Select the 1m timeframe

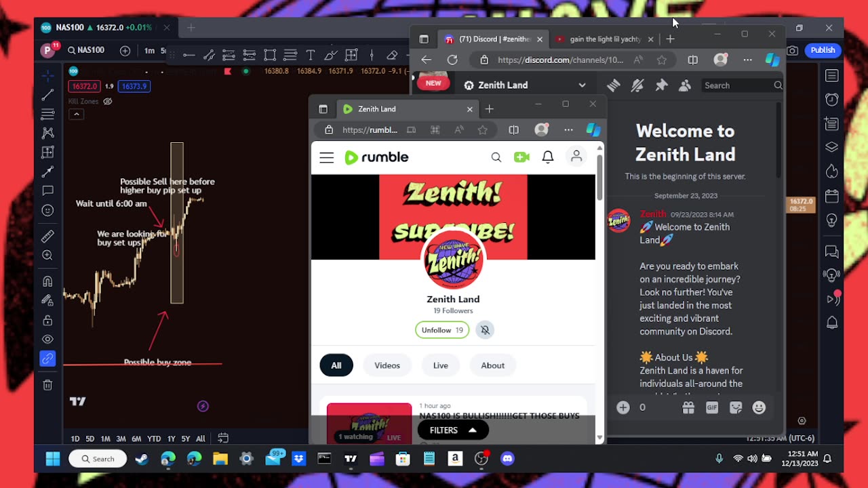pyautogui.click(x=149, y=50)
